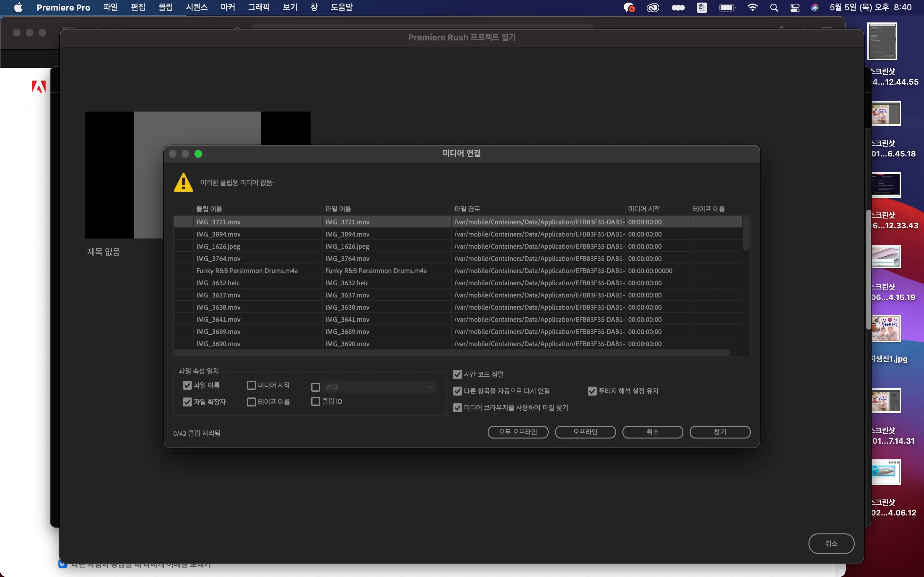The height and width of the screenshot is (577, 924).
Task: Click the Wi-Fi status icon
Action: 752,8
